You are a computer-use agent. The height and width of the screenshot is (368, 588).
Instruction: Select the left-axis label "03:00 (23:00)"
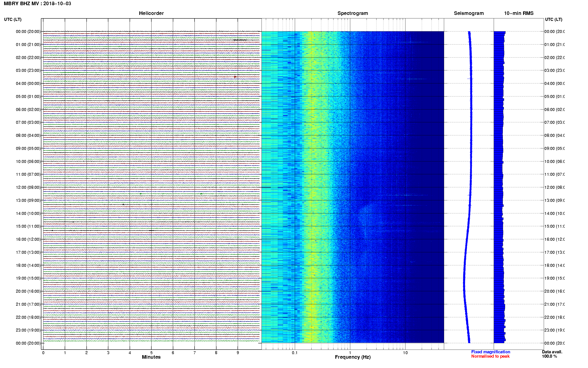tap(28, 71)
